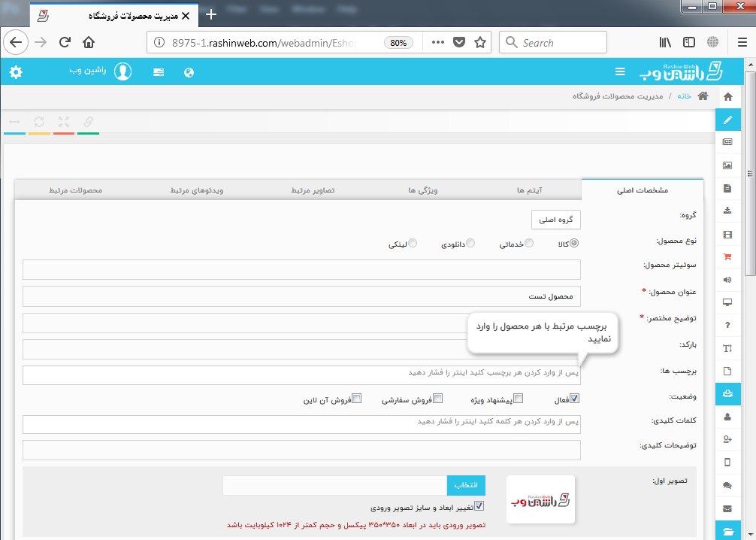756x540 pixels.
Task: Click the refresh icon in panel toolbar
Action: tap(39, 121)
